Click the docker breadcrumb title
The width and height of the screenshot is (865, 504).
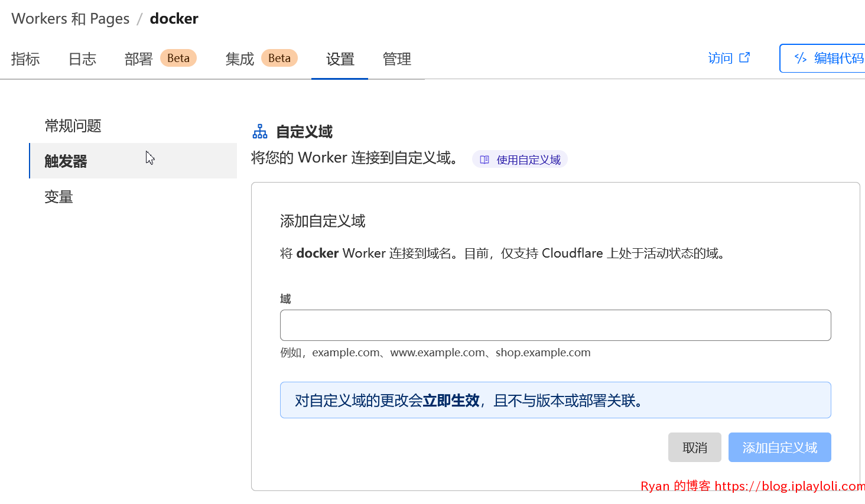[174, 19]
